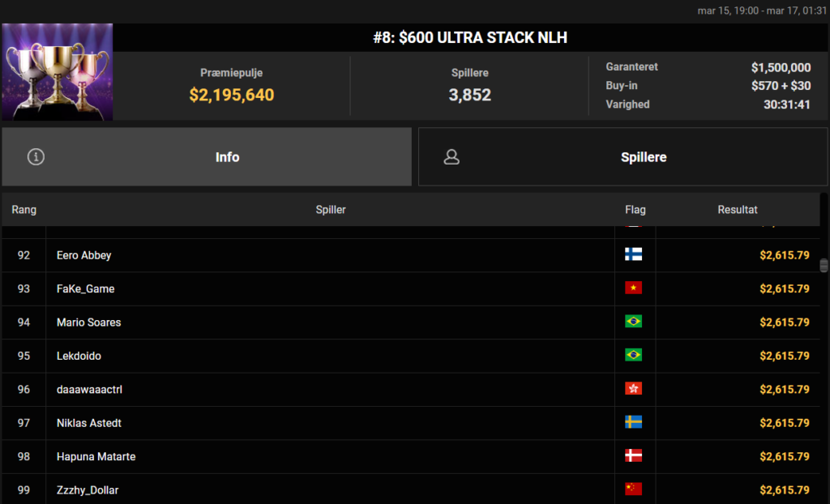Click the Hong Kong flag beside daaawaaactrl
Image resolution: width=830 pixels, height=504 pixels.
pos(633,389)
